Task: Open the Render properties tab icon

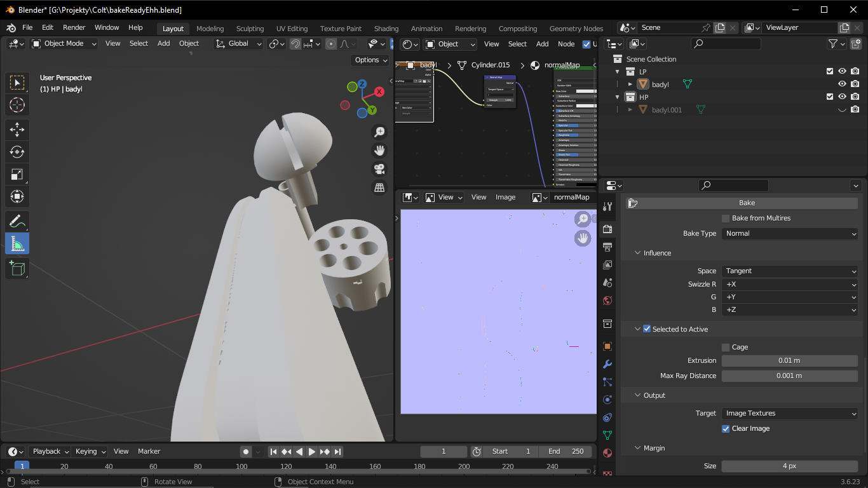Action: (607, 229)
